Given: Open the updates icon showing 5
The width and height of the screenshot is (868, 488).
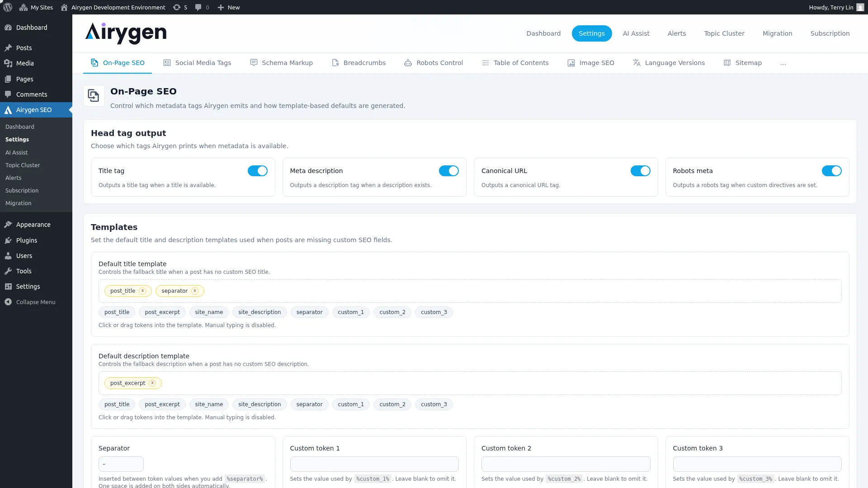Looking at the screenshot, I should click(x=180, y=7).
